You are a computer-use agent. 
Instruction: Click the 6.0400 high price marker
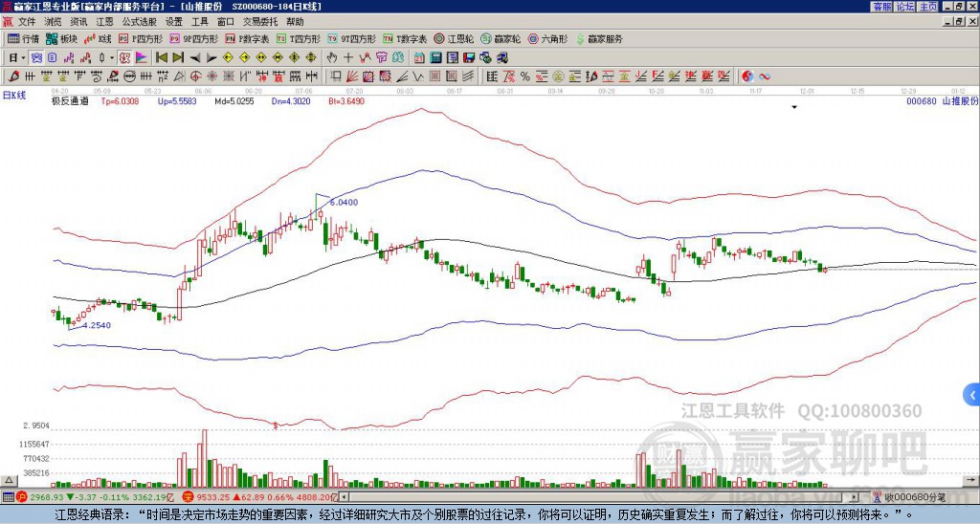coord(344,203)
